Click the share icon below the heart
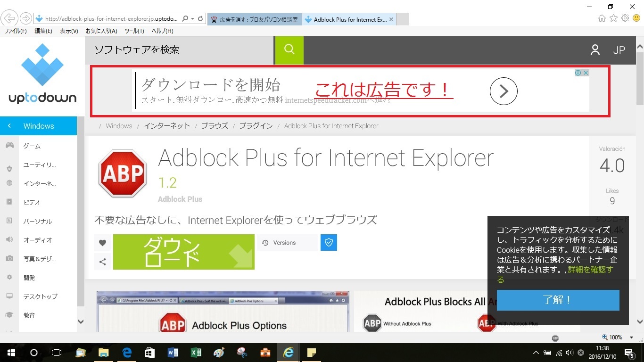 tap(103, 262)
